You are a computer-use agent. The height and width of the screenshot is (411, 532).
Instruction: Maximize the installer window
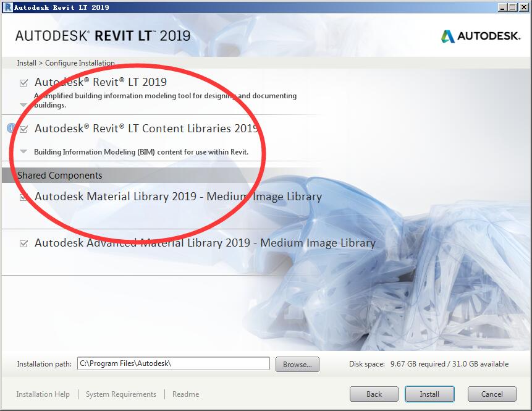(513, 7)
